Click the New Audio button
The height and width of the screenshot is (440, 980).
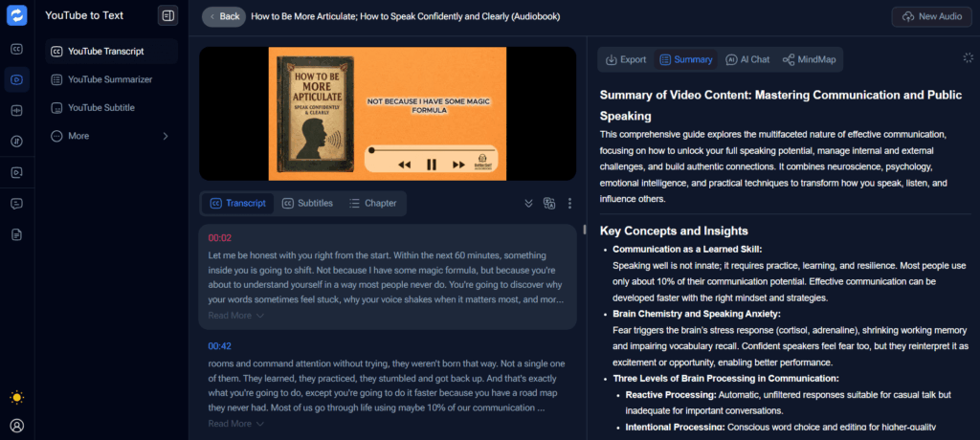(931, 17)
